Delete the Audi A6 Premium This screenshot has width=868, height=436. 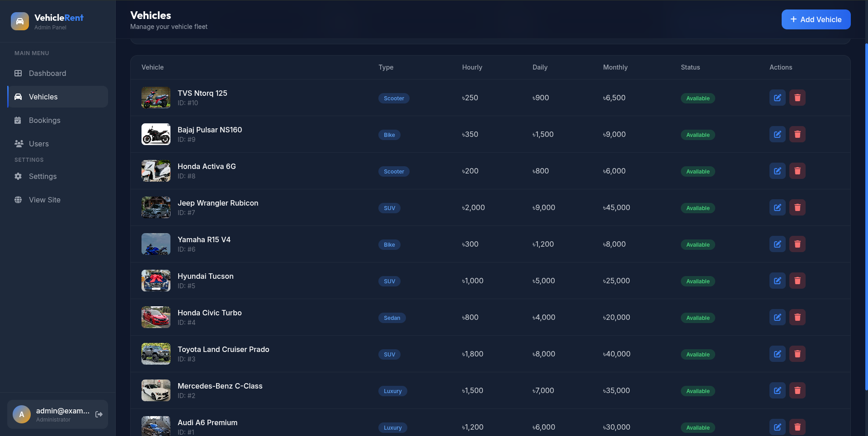click(x=797, y=427)
